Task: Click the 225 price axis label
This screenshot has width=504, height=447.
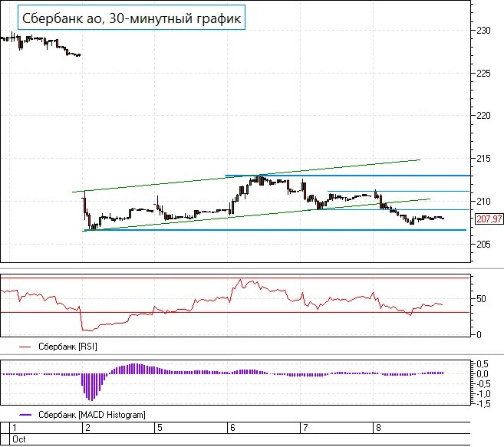Action: (x=483, y=74)
